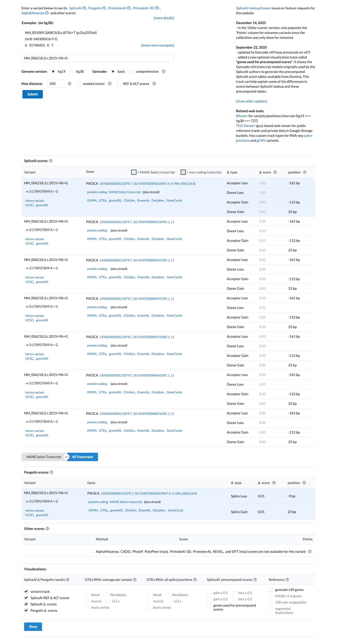Open ENST00000643187.1_1 transcript link
This screenshot has height=644, width=340.
coord(156,375)
